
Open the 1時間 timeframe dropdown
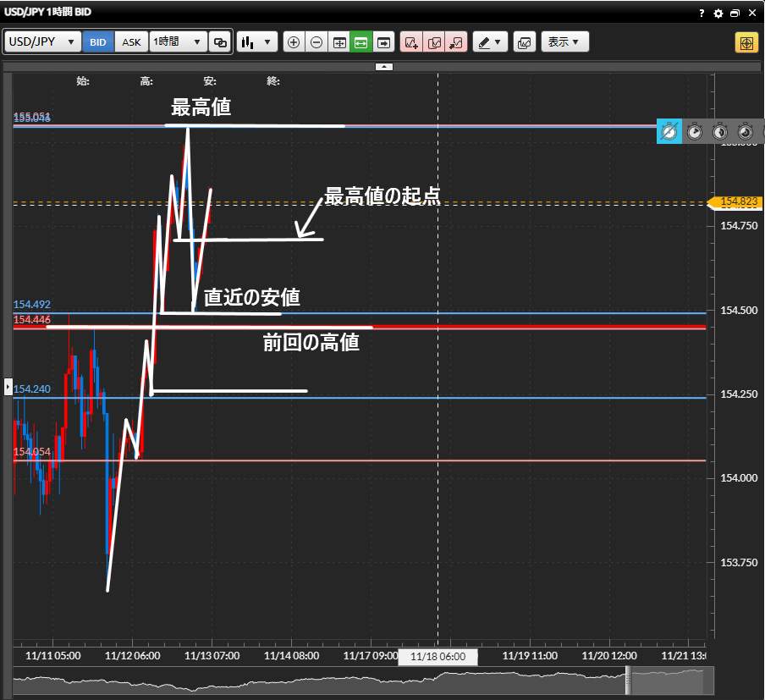tap(178, 42)
